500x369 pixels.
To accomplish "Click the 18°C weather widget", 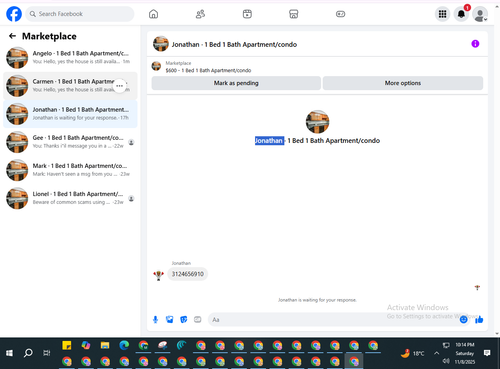I will coord(413,353).
